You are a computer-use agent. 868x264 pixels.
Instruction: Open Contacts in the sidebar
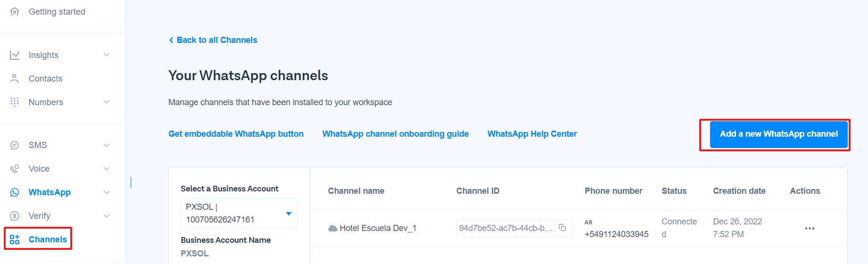pos(46,79)
